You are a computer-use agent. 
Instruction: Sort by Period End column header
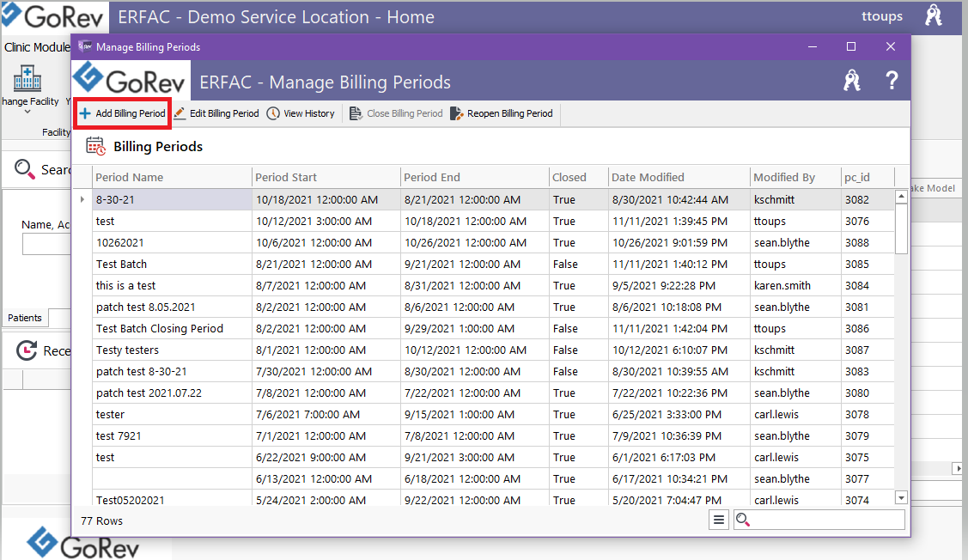point(474,177)
